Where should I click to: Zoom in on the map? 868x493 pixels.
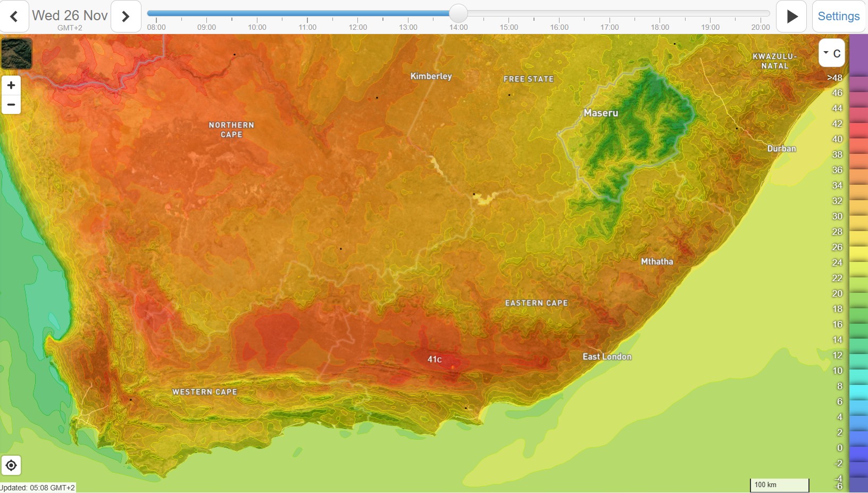tap(11, 85)
